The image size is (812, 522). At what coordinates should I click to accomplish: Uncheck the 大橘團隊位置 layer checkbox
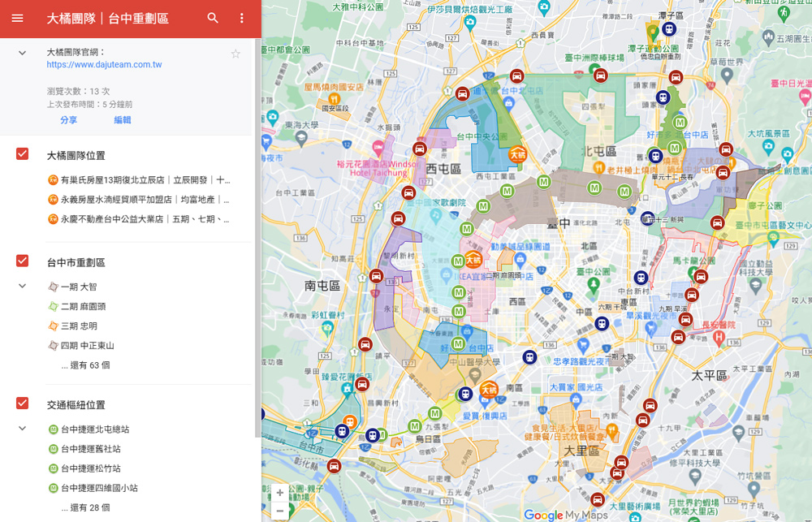click(22, 153)
